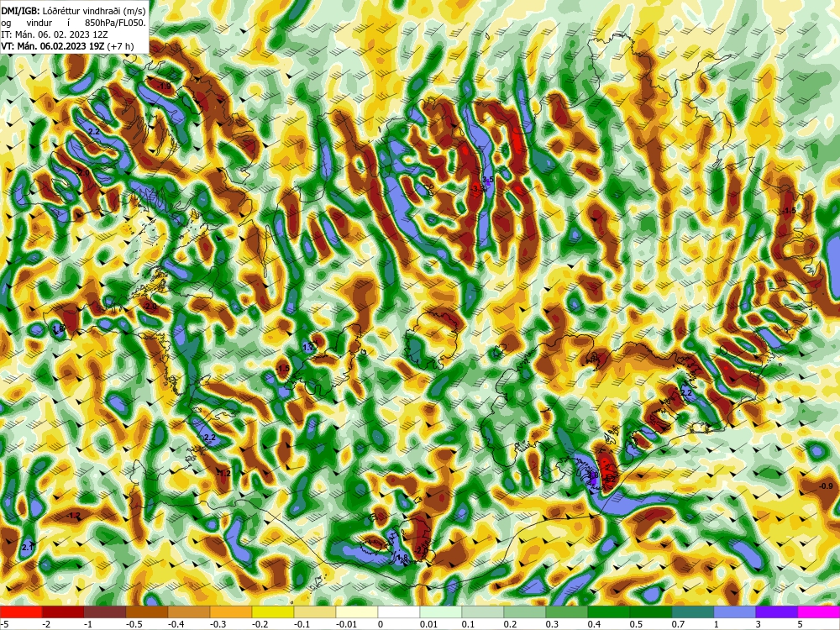
Task: Click the 'IT: Mán. 06. 02. 2023 12Z' line
Action: [55, 34]
